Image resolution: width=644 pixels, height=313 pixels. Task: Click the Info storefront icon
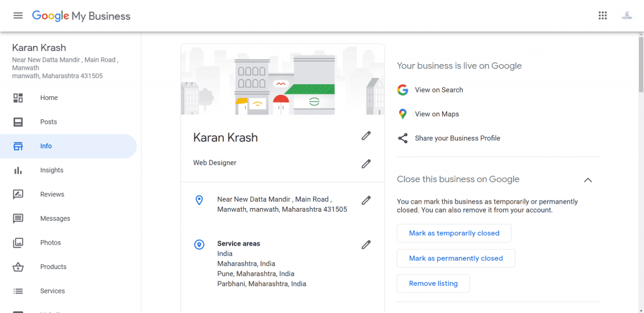(18, 146)
